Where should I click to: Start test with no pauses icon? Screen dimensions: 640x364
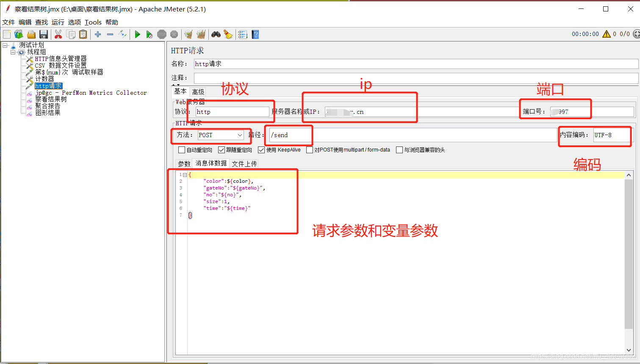(x=149, y=34)
